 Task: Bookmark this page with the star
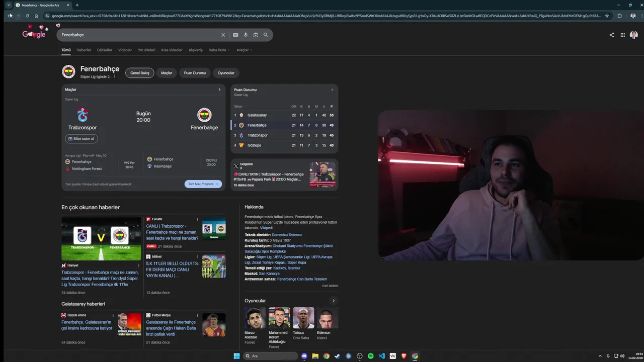coord(607,16)
